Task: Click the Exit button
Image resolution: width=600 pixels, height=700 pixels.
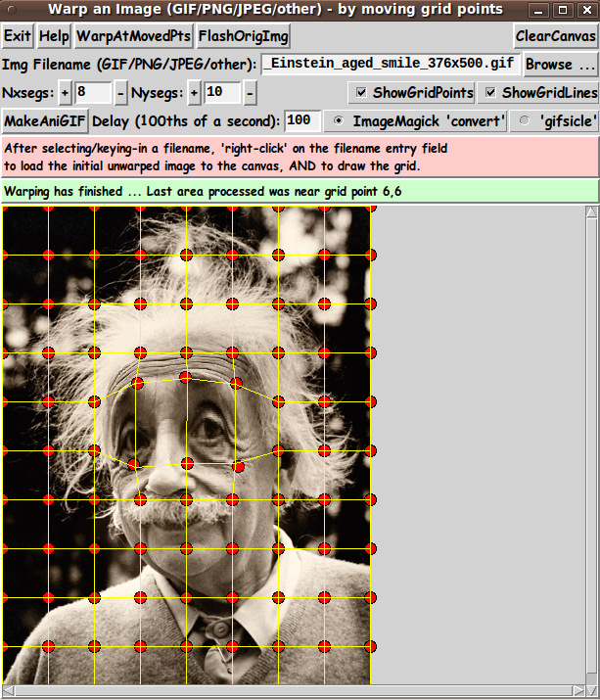Action: click(x=18, y=35)
